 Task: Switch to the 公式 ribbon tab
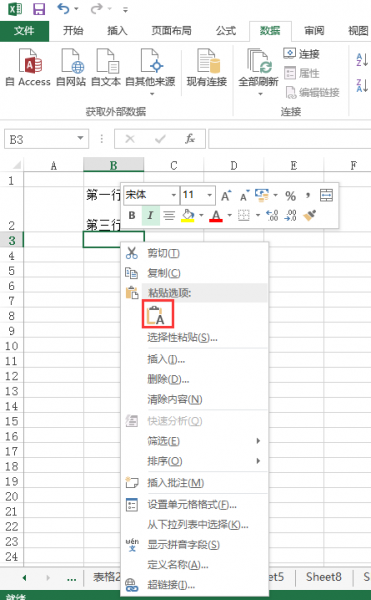tap(226, 31)
